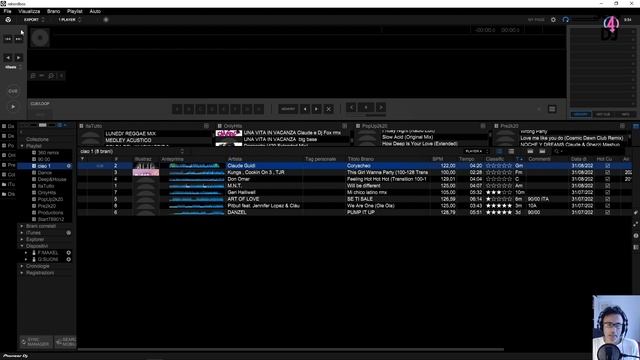Screen dimensions: 640x360
Task: Click the sync icon next to F:MAXEL device
Action: (x=69, y=253)
